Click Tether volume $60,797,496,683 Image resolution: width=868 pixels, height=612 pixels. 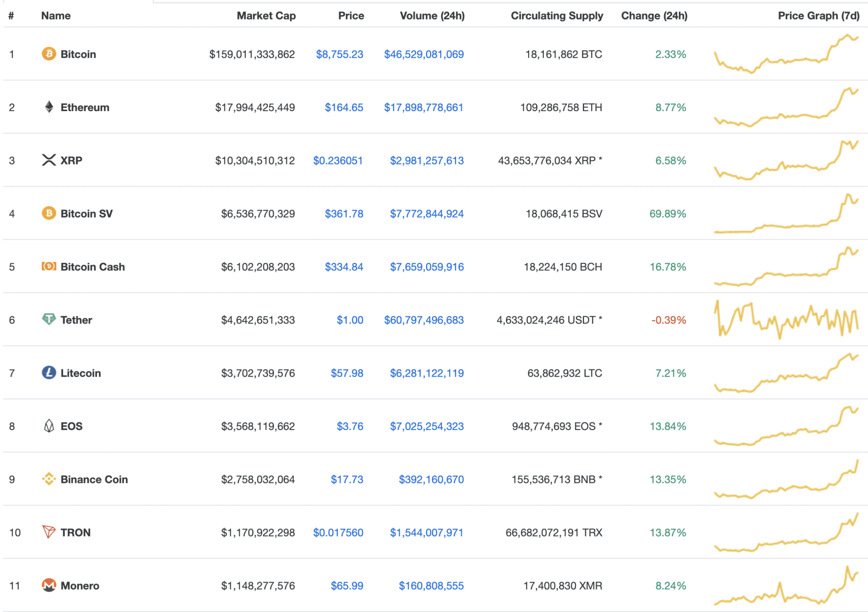point(424,320)
